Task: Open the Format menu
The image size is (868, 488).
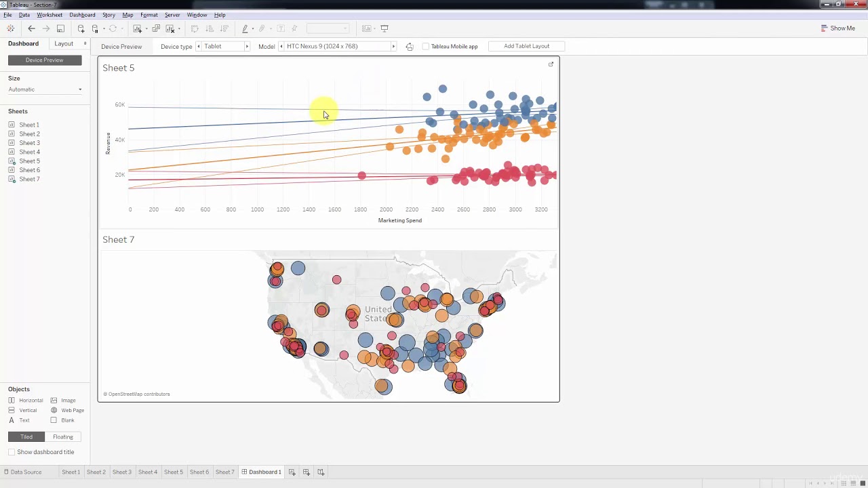Action: pos(149,15)
